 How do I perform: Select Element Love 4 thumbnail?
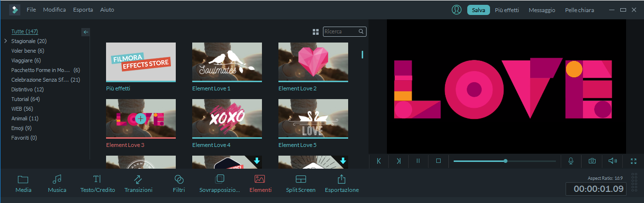click(x=227, y=118)
